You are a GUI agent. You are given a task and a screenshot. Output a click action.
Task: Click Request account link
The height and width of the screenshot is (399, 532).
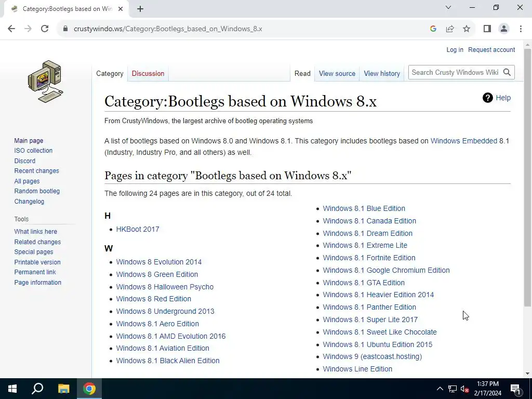(491, 49)
